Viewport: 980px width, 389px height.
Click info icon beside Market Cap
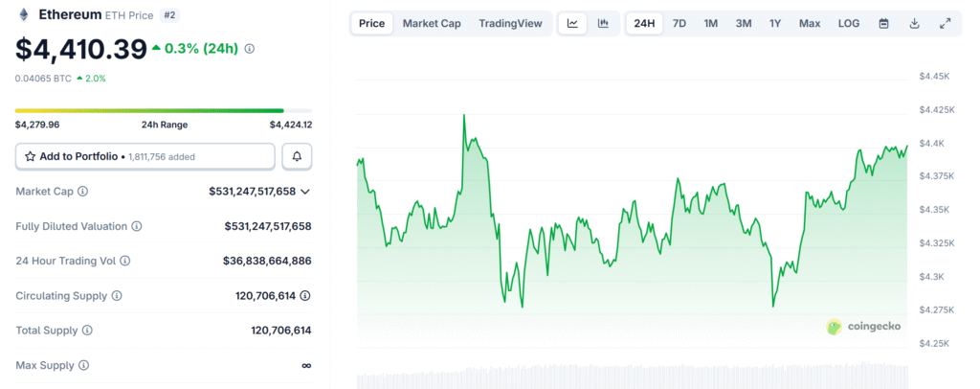tap(82, 192)
